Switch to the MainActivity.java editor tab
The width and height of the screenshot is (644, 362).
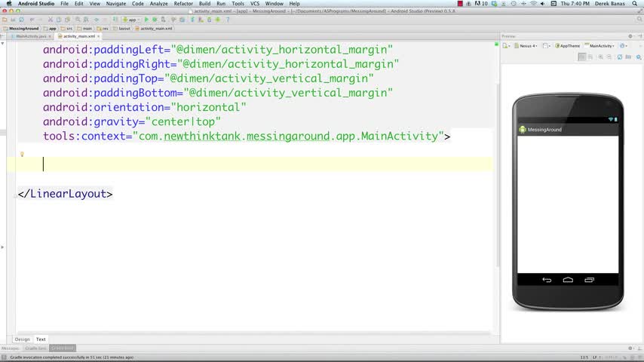tap(30, 36)
